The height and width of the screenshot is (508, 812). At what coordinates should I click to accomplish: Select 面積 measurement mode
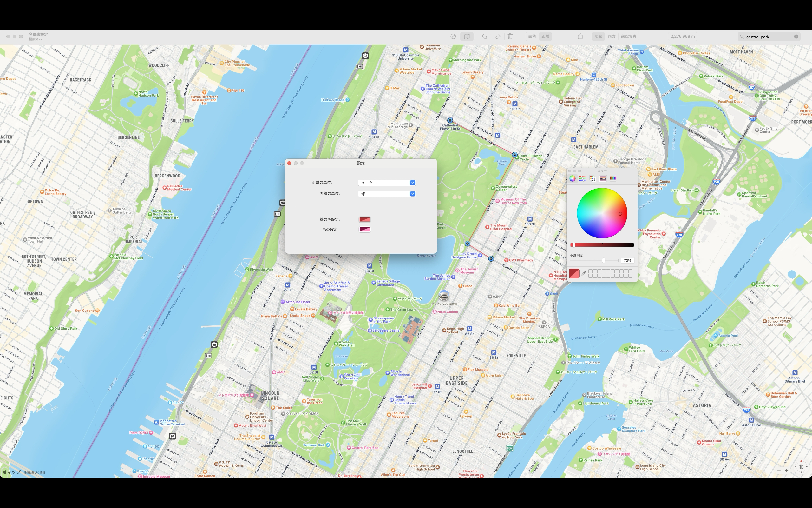(532, 36)
